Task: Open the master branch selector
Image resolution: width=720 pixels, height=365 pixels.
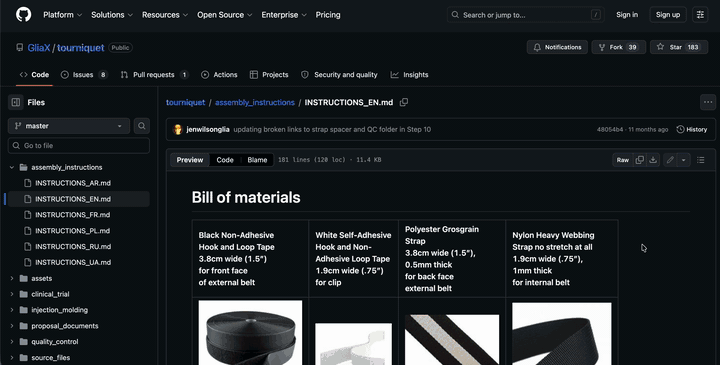Action: (68, 126)
